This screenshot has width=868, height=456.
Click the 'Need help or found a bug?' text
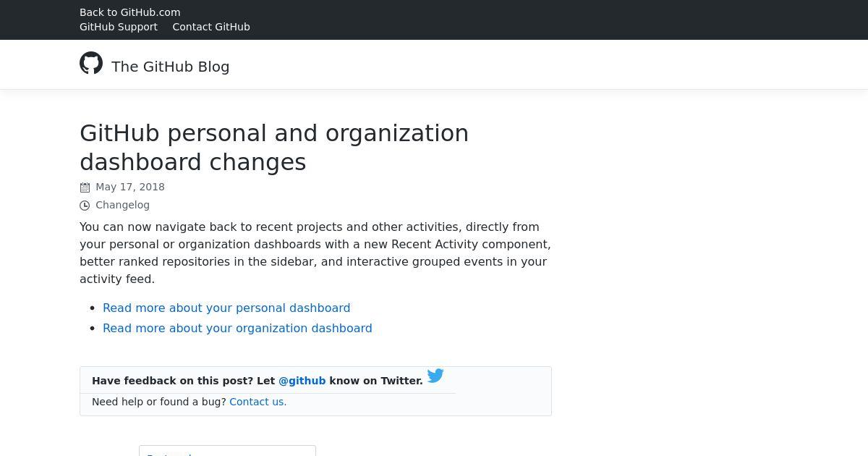click(x=159, y=402)
